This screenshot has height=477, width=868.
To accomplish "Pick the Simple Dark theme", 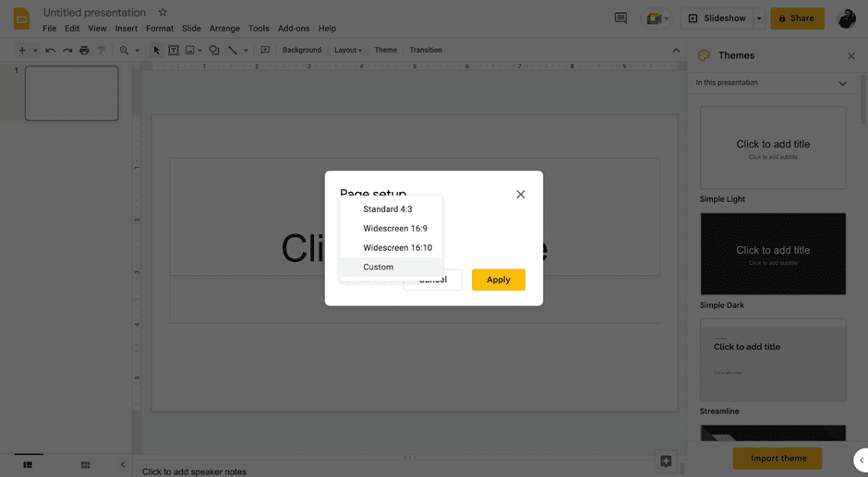I will pos(773,255).
